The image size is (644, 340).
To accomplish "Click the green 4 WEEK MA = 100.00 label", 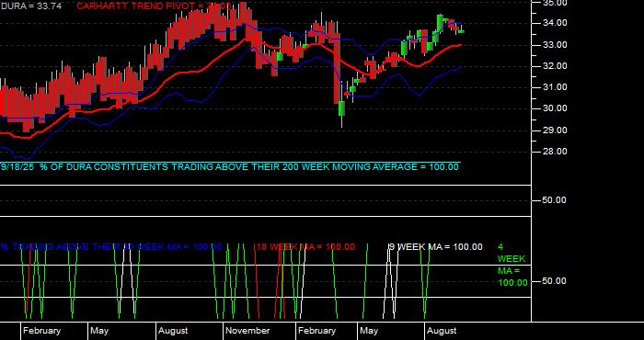I will coord(512,265).
